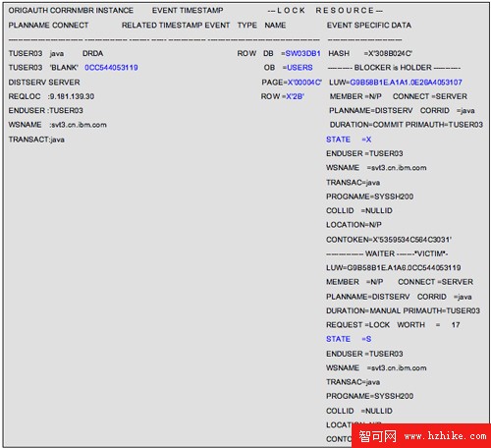Select the REQLOC address 9.181.139.30

[72, 96]
